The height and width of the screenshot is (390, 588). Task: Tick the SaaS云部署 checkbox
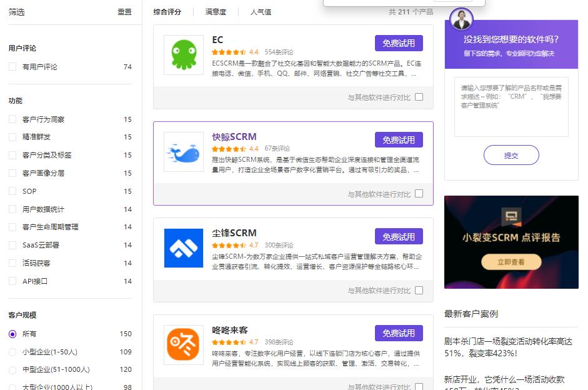(x=12, y=245)
